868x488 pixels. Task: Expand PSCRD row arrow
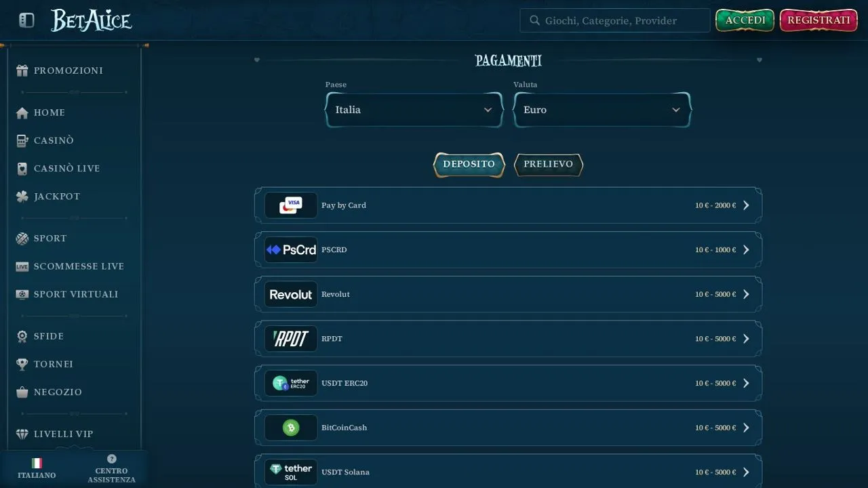pos(746,250)
